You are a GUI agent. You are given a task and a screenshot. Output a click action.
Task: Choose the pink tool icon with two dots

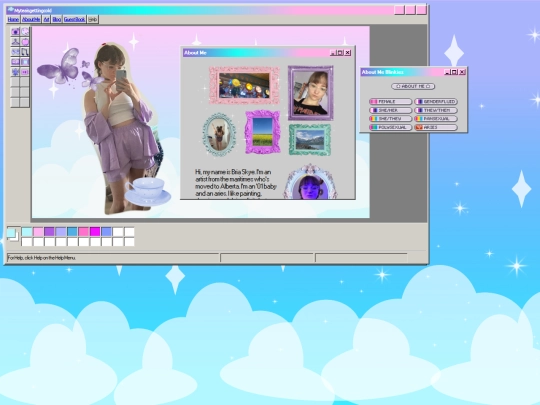(x=25, y=72)
